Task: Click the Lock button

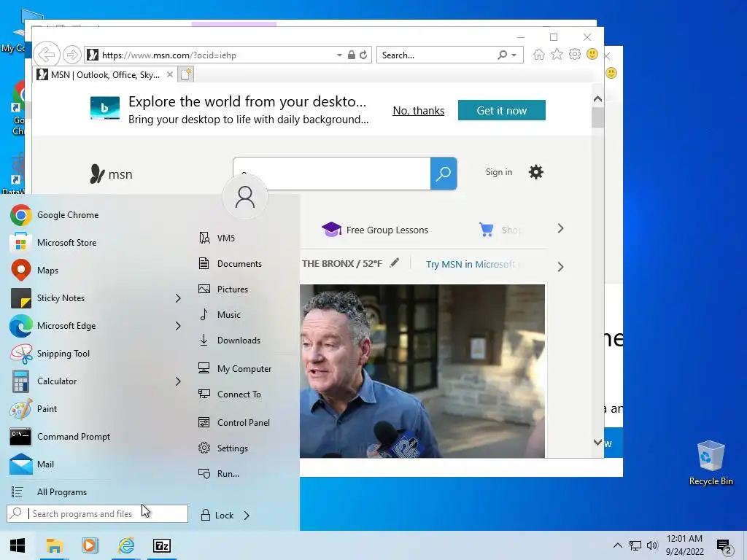Action: click(x=217, y=516)
